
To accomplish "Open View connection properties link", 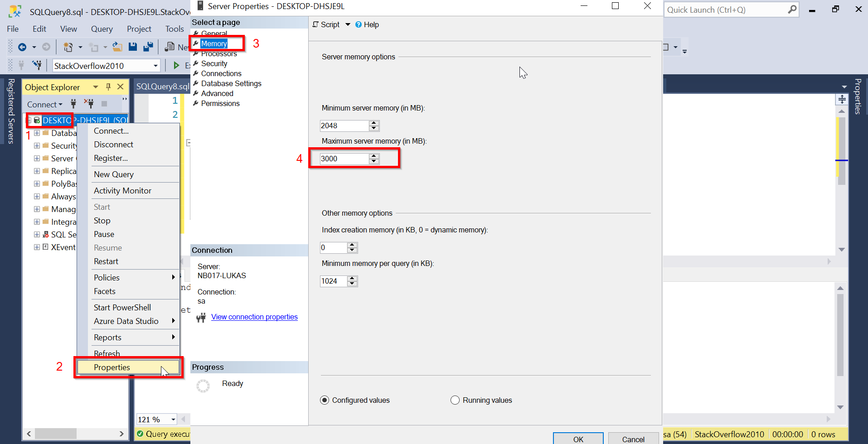I will coord(254,317).
